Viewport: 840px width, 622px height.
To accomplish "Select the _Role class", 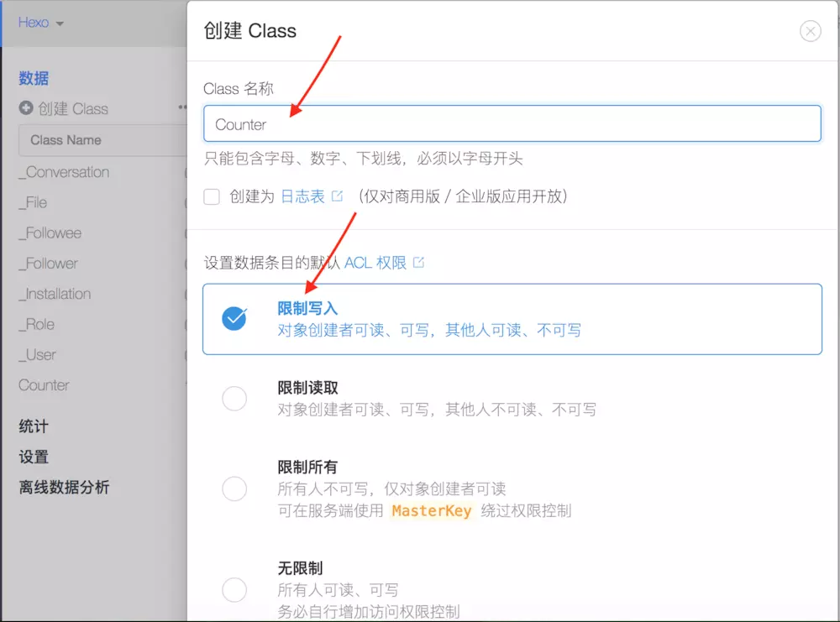I will tap(36, 324).
